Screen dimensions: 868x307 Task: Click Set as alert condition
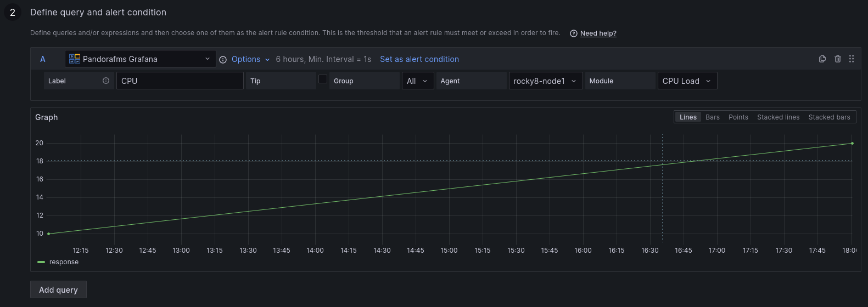(x=419, y=59)
